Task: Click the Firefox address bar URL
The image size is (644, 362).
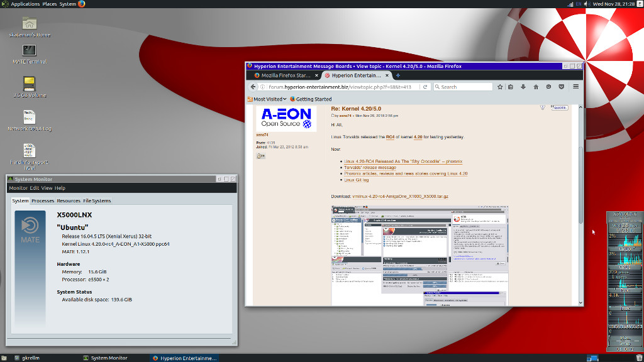Action: 340,87
